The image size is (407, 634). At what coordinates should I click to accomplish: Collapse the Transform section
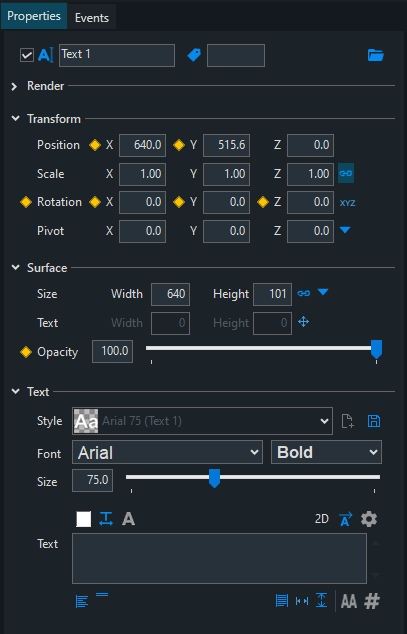pos(15,118)
